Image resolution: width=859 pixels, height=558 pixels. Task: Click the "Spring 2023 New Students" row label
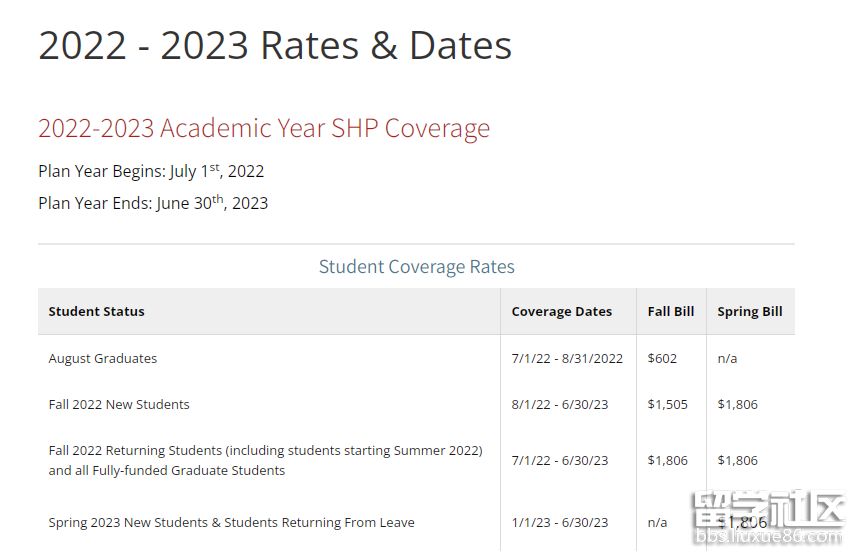click(x=231, y=522)
